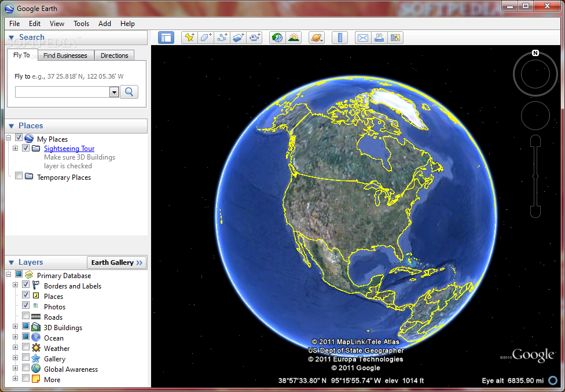The height and width of the screenshot is (392, 565).
Task: Collapse the Places panel triangle
Action: [11, 125]
